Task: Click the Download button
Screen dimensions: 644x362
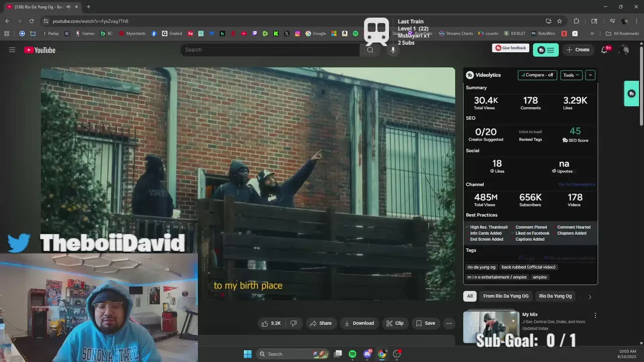Action: [359, 323]
